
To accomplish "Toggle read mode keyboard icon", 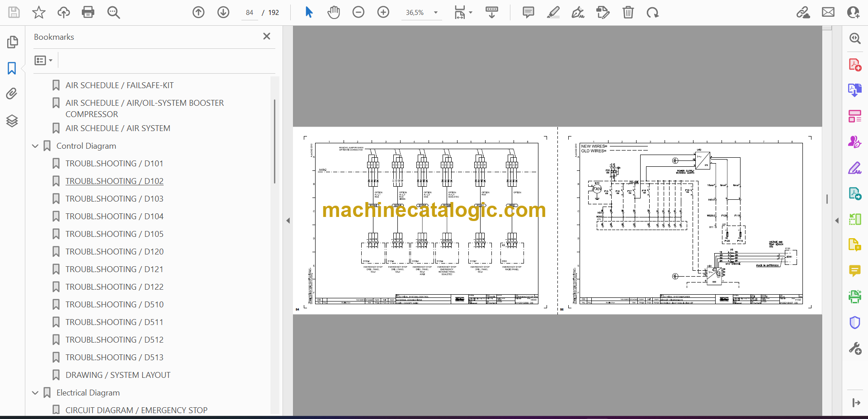I will coord(491,12).
